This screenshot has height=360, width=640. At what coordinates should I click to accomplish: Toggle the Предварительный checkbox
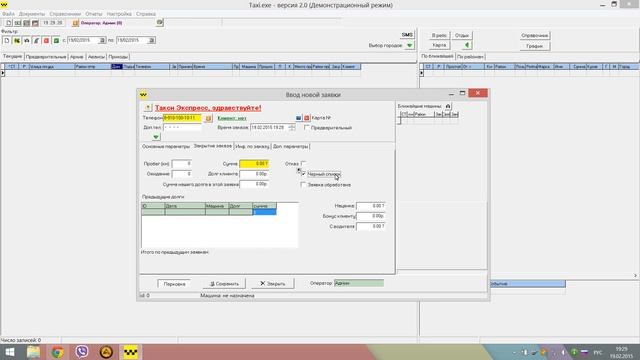(307, 128)
